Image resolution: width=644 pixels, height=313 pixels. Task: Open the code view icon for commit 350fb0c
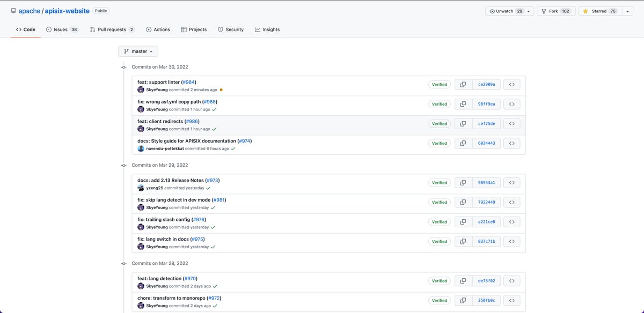[511, 300]
